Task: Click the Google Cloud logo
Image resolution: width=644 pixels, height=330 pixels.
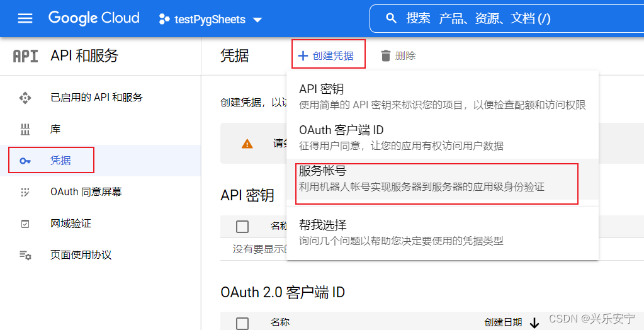Action: click(94, 18)
